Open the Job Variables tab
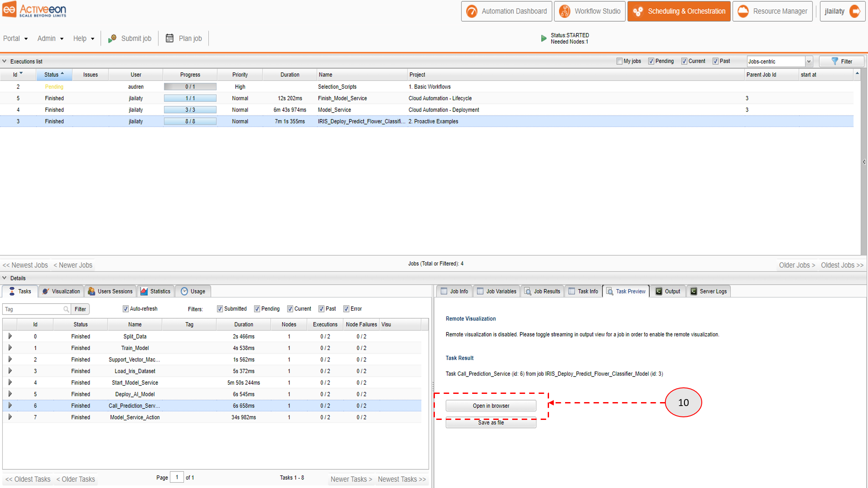This screenshot has height=488, width=868. tap(496, 291)
